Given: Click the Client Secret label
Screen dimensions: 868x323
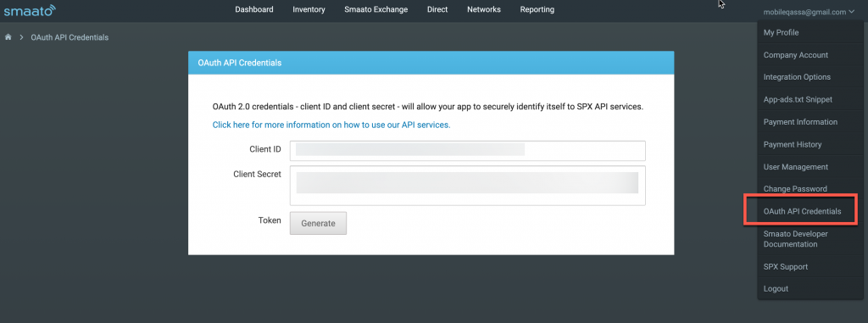Looking at the screenshot, I should [x=258, y=174].
